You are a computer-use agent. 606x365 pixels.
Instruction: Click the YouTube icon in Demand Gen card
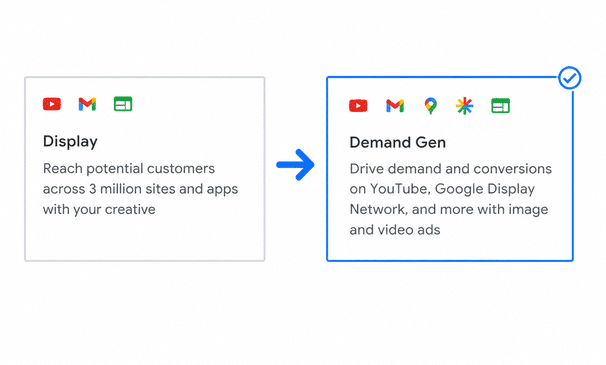358,106
